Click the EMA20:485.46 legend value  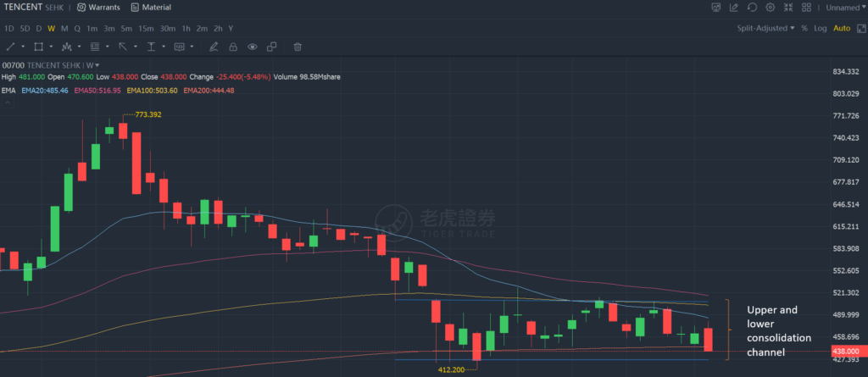click(x=45, y=91)
